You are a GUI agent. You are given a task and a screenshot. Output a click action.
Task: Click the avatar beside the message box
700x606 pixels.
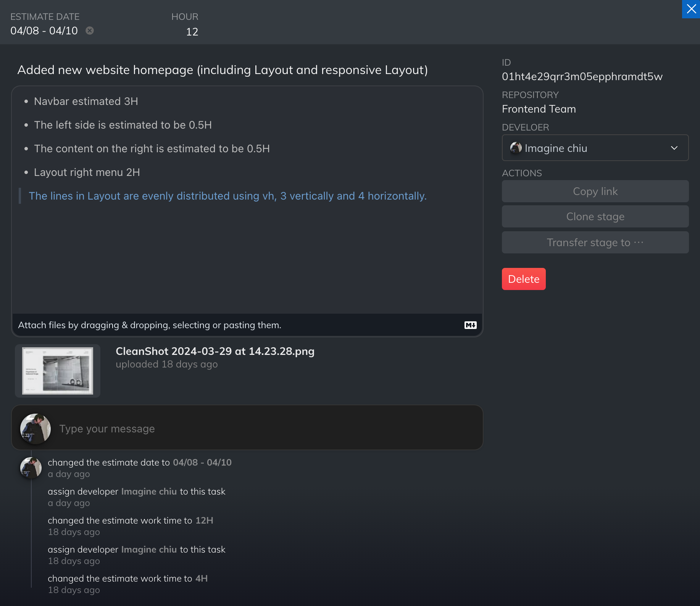(x=35, y=429)
